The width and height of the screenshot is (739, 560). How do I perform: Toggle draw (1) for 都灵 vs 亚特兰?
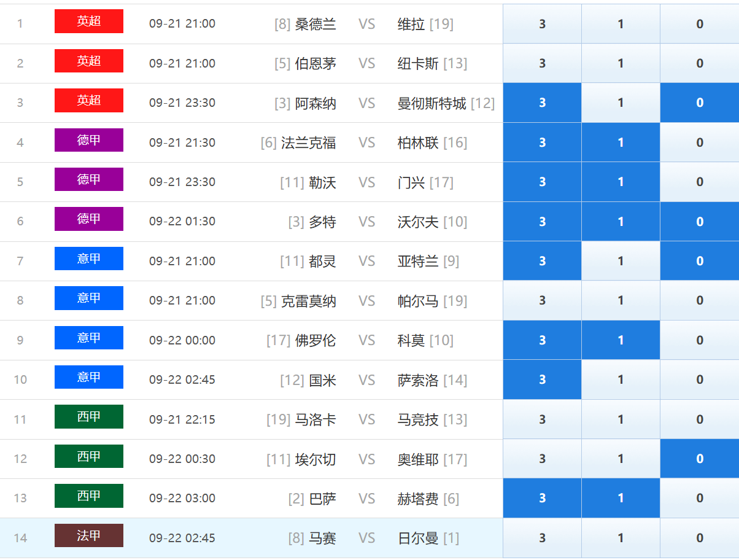pyautogui.click(x=621, y=261)
